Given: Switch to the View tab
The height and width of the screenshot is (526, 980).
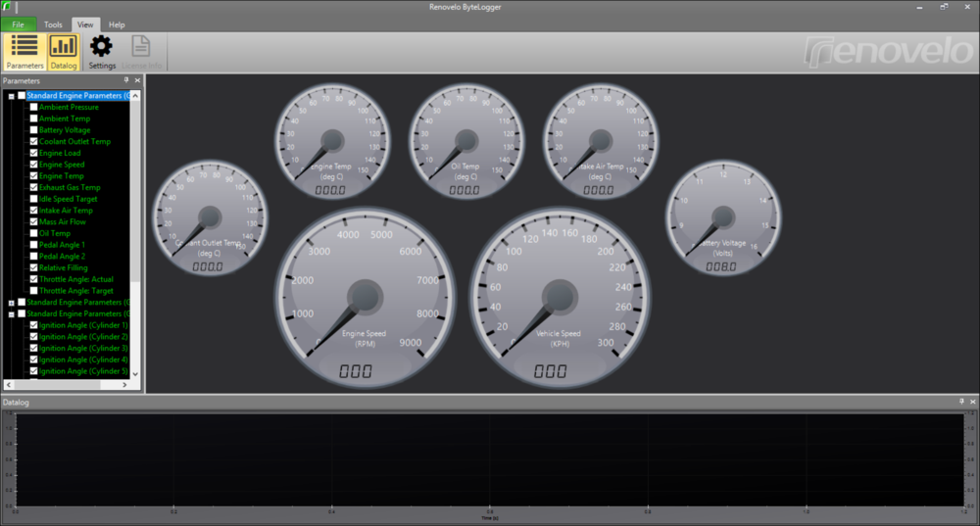Looking at the screenshot, I should pos(85,24).
